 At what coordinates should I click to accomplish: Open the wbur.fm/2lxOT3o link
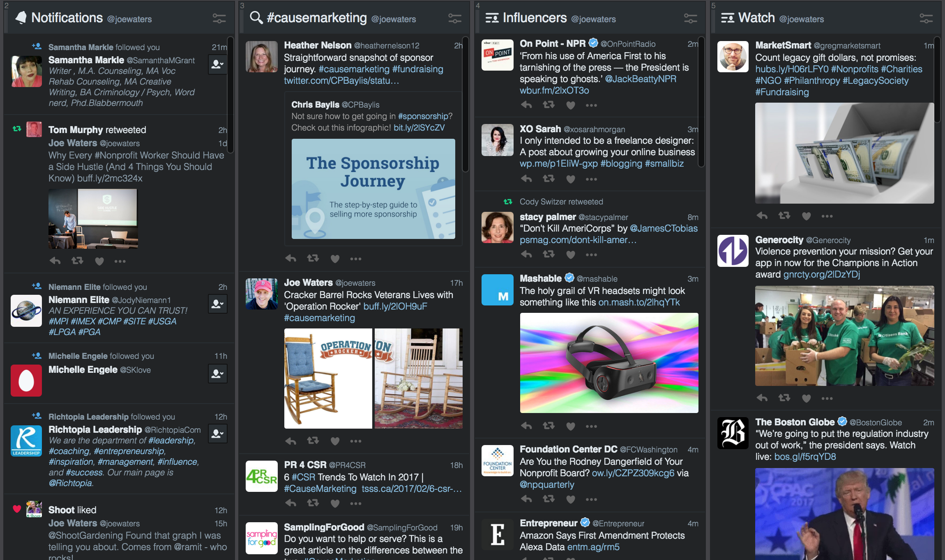[554, 90]
